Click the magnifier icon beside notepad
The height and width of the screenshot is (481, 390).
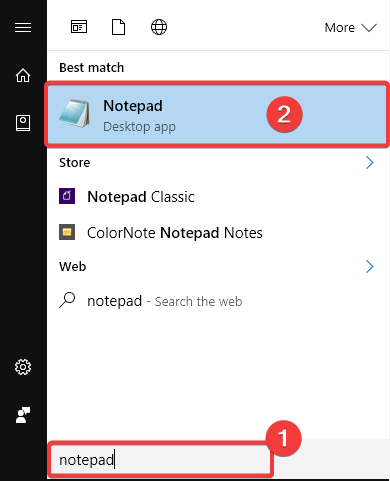click(67, 300)
